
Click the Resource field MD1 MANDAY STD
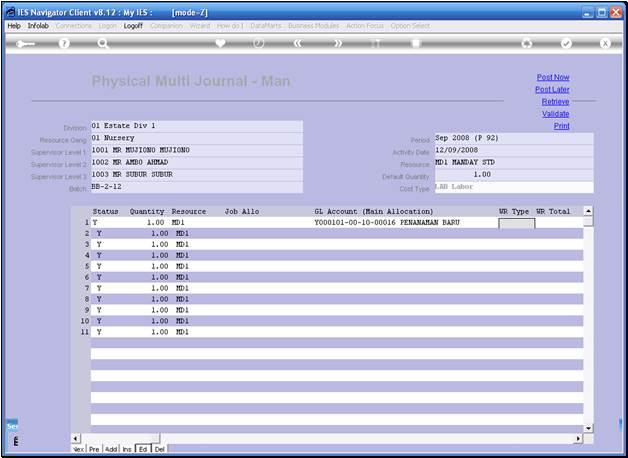click(x=514, y=163)
